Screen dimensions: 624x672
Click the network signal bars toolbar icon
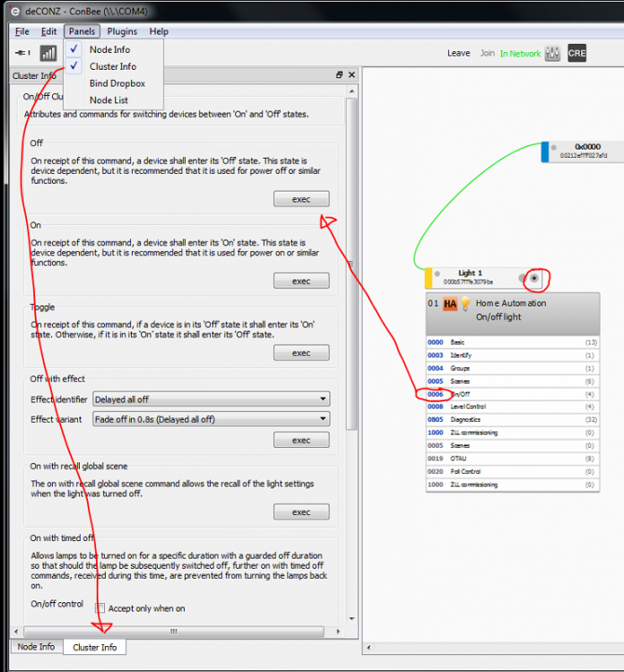[x=48, y=54]
